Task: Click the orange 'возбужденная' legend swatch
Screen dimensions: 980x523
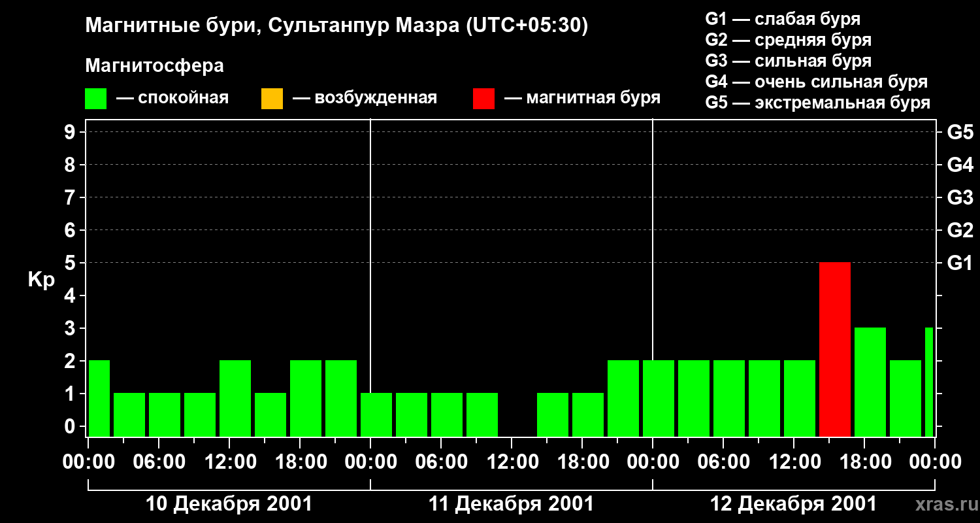Action: pyautogui.click(x=272, y=99)
